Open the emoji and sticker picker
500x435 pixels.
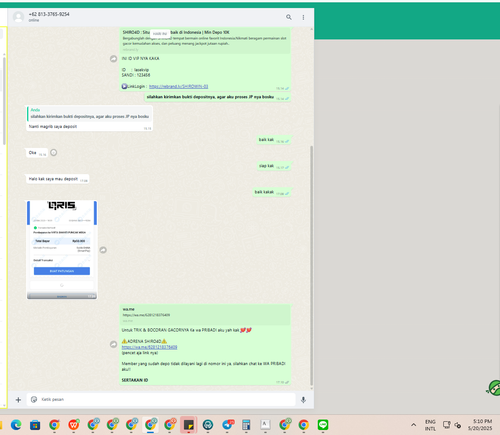pos(34,399)
